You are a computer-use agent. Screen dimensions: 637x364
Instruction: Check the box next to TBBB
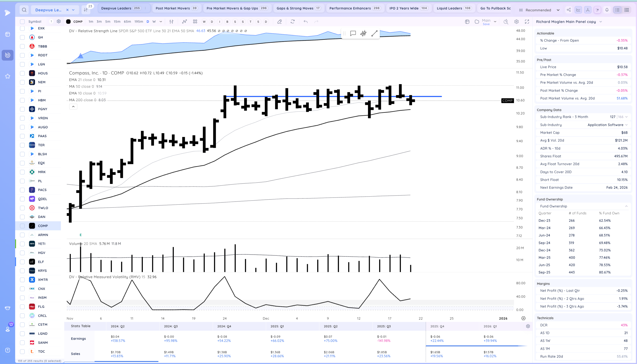coord(22,46)
